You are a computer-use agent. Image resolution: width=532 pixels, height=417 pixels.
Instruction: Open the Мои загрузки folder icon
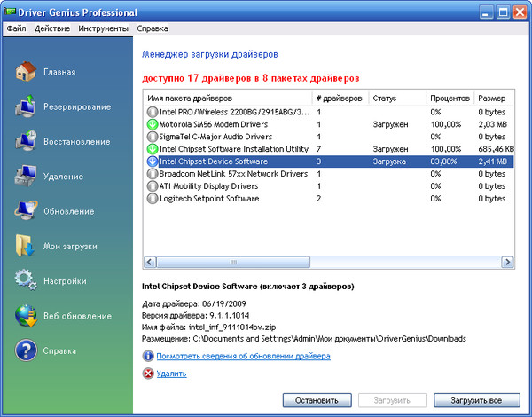[25, 246]
